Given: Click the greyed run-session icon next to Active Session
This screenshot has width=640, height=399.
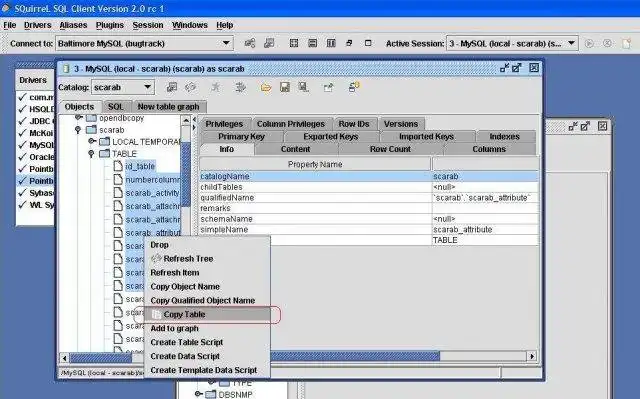Looking at the screenshot, I should (589, 43).
